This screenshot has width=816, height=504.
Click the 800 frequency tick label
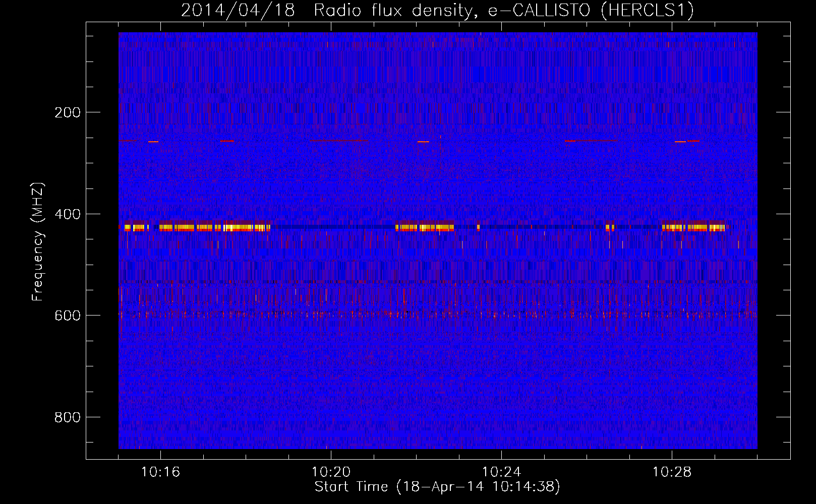68,417
